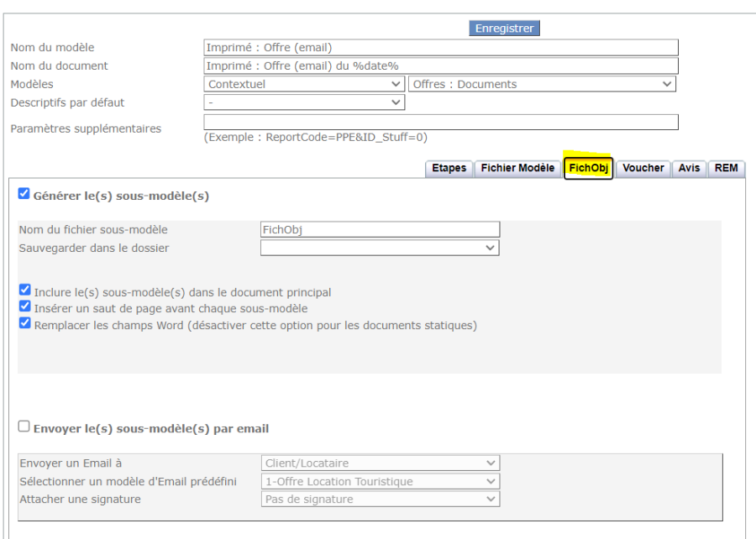Open the Contextuel models dropdown

pos(304,84)
